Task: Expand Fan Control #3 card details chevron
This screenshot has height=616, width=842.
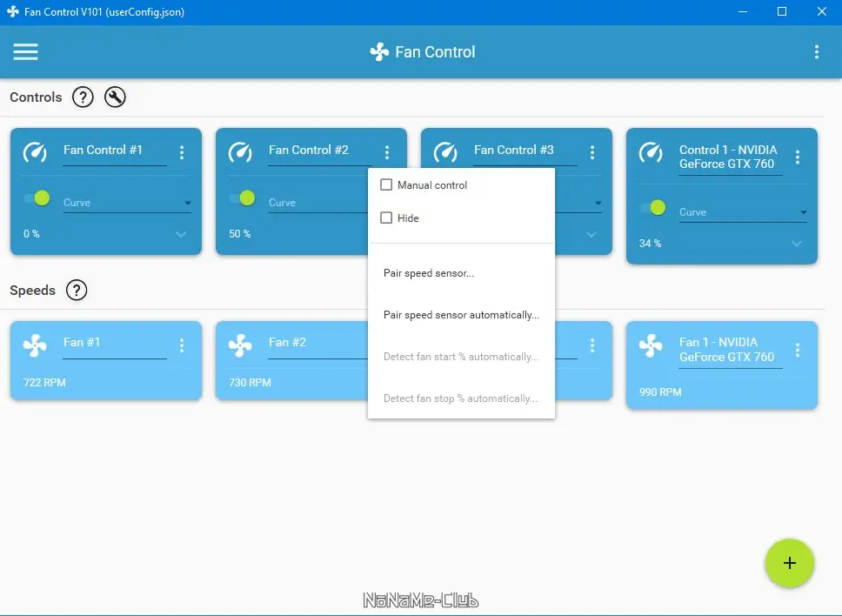Action: [591, 234]
